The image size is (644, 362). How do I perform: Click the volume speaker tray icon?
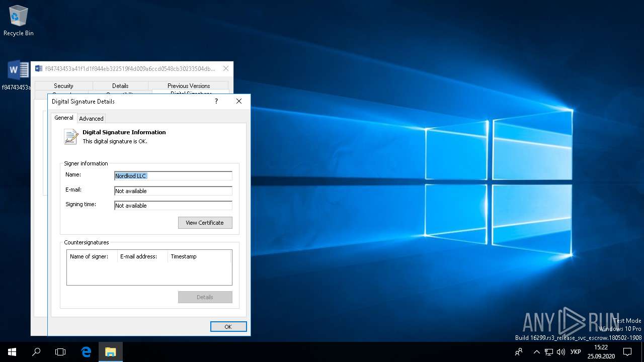pyautogui.click(x=560, y=352)
